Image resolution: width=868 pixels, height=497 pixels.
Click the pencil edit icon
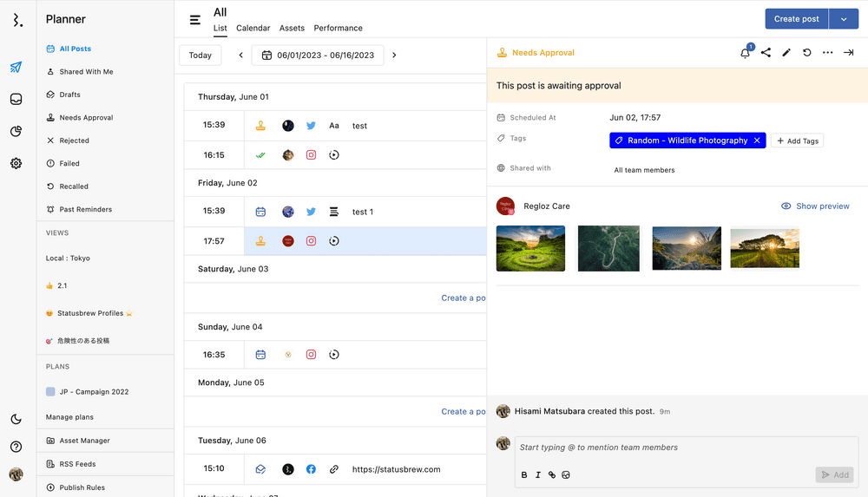click(786, 53)
